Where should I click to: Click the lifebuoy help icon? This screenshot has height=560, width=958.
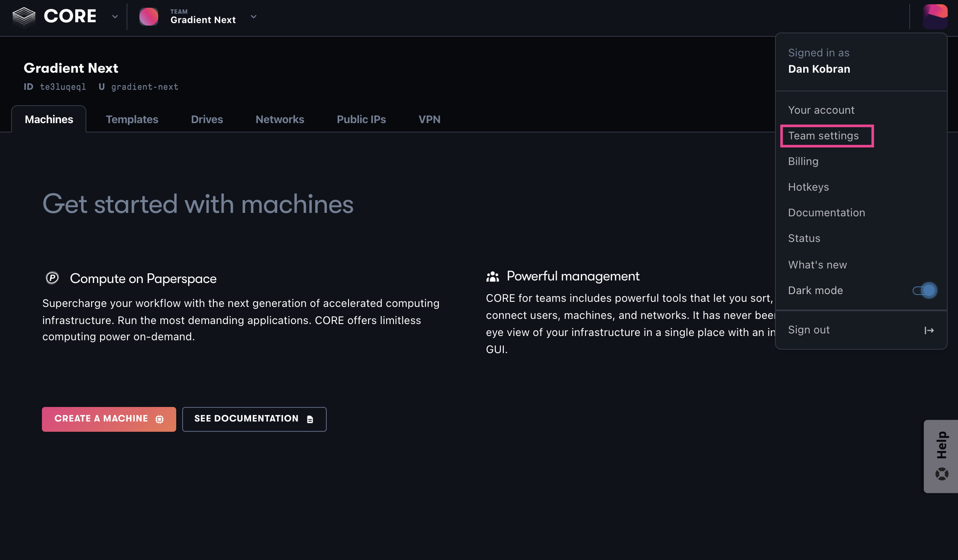point(941,474)
